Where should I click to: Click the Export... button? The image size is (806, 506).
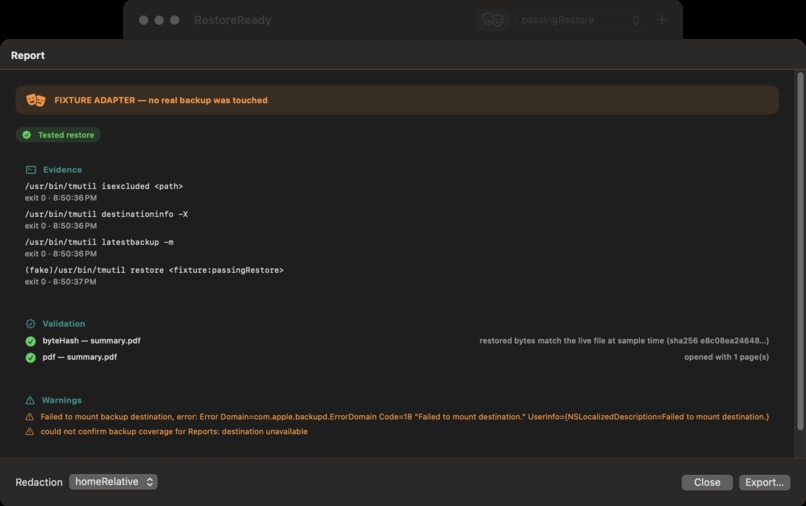(764, 482)
